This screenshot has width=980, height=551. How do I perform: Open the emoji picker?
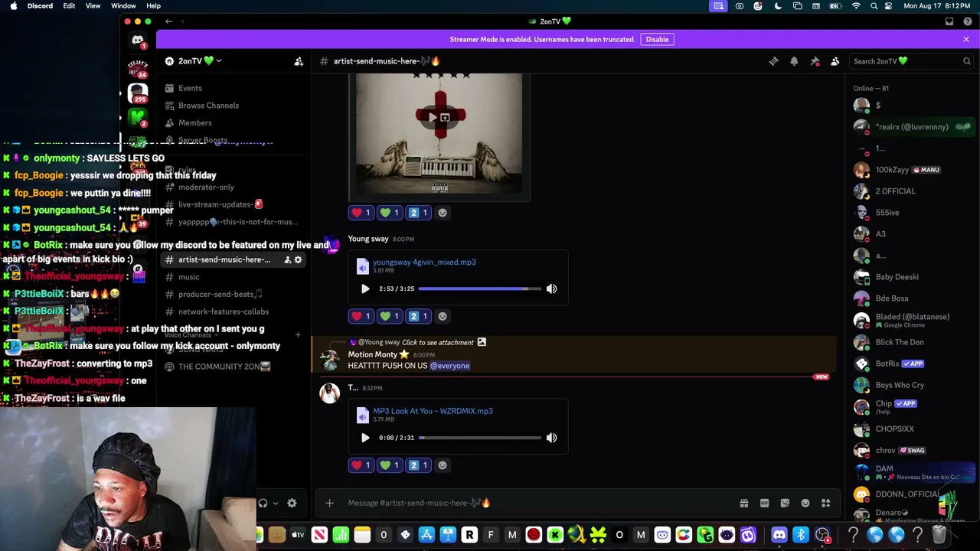pos(805,503)
